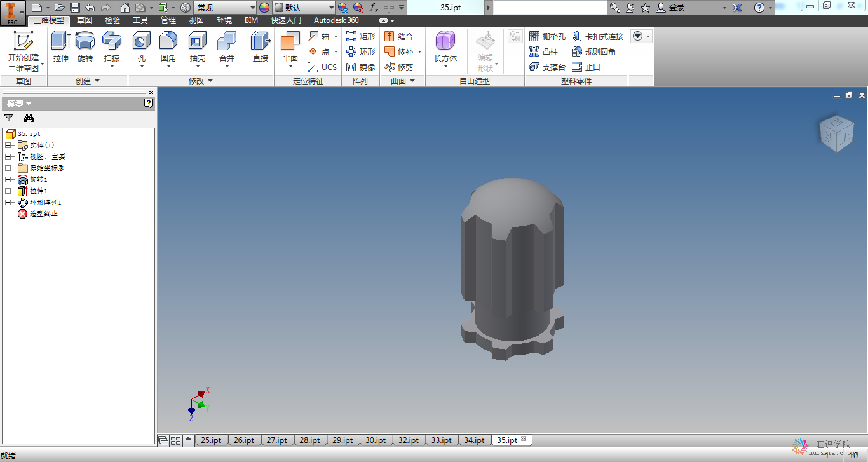Select the Stitch surface (缝合) tool
868x462 pixels.
398,36
